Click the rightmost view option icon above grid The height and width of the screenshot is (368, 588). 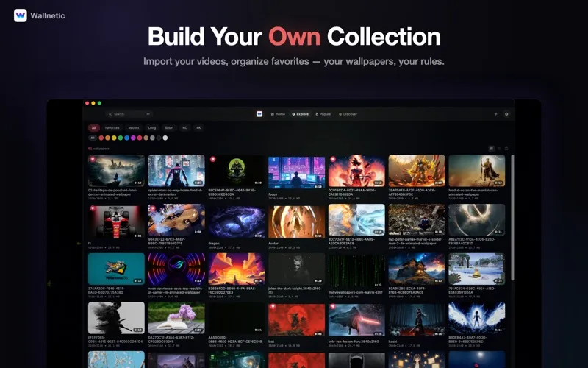click(506, 149)
